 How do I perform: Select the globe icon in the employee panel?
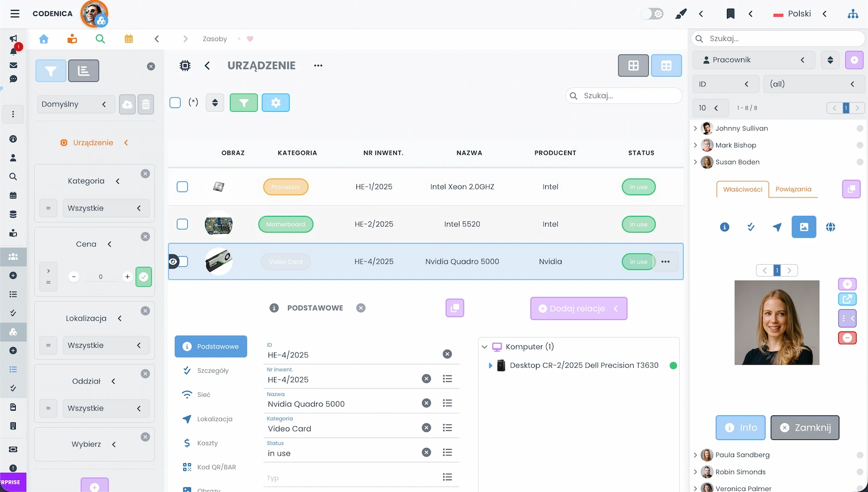point(830,227)
